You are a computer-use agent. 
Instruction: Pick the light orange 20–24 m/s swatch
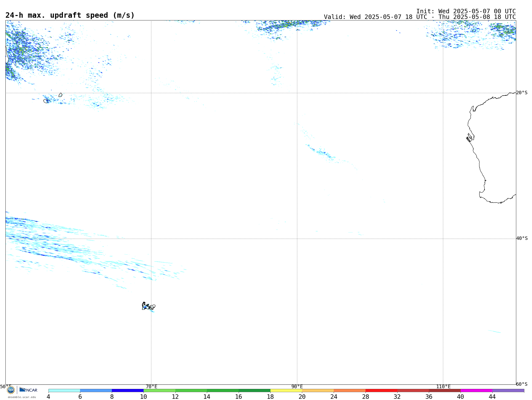pyautogui.click(x=318, y=391)
